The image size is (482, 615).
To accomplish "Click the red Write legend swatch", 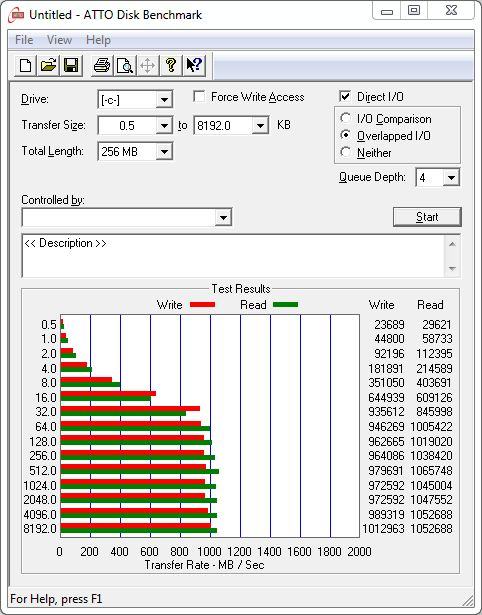I will coord(202,305).
